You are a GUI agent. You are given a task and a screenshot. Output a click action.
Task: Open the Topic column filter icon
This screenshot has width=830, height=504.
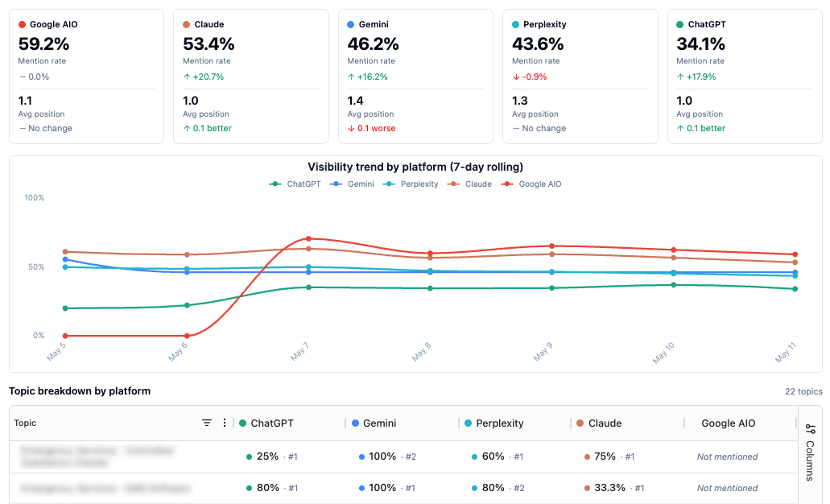coord(206,423)
